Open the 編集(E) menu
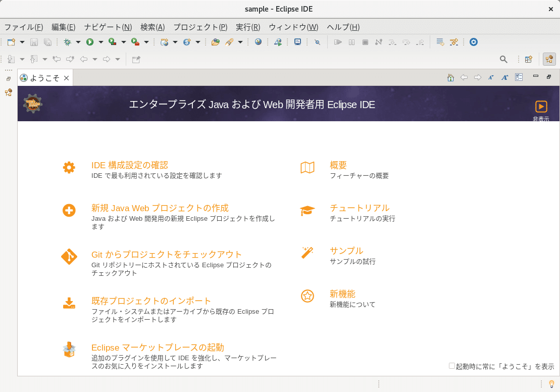560x392 pixels. pyautogui.click(x=63, y=27)
